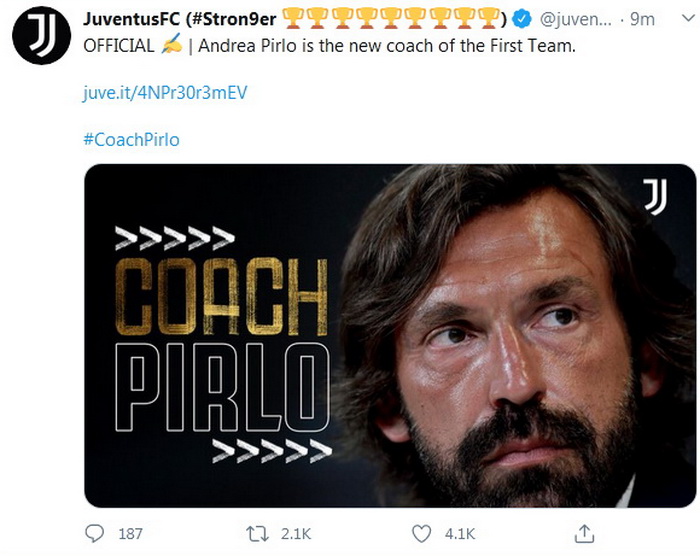Viewport: 700px width, 556px height.
Task: Like the tweet with the heart icon
Action: click(422, 534)
